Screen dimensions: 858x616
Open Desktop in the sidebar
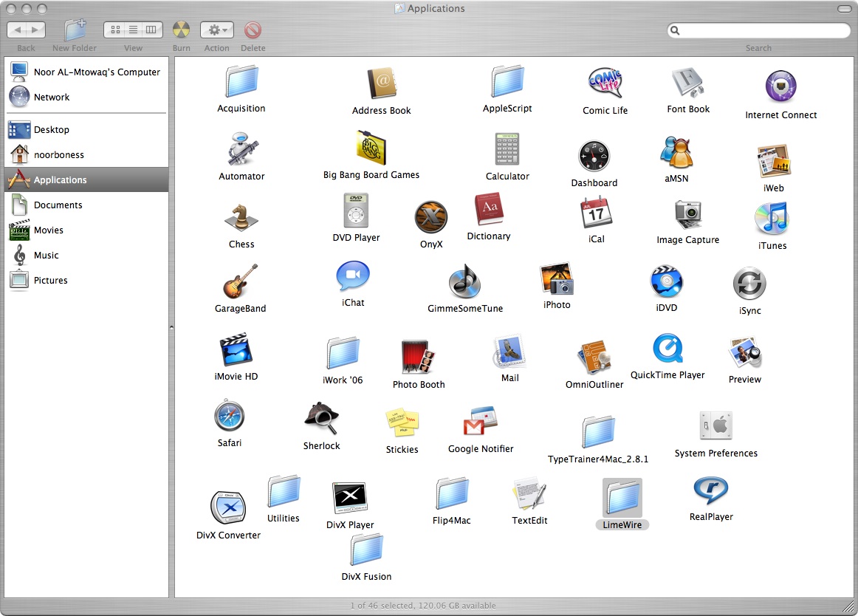point(88,130)
